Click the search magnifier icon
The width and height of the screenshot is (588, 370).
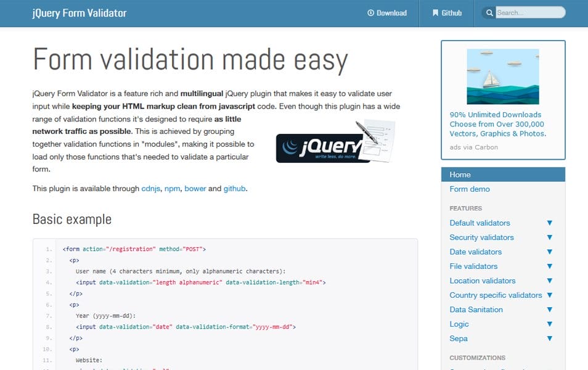click(489, 12)
